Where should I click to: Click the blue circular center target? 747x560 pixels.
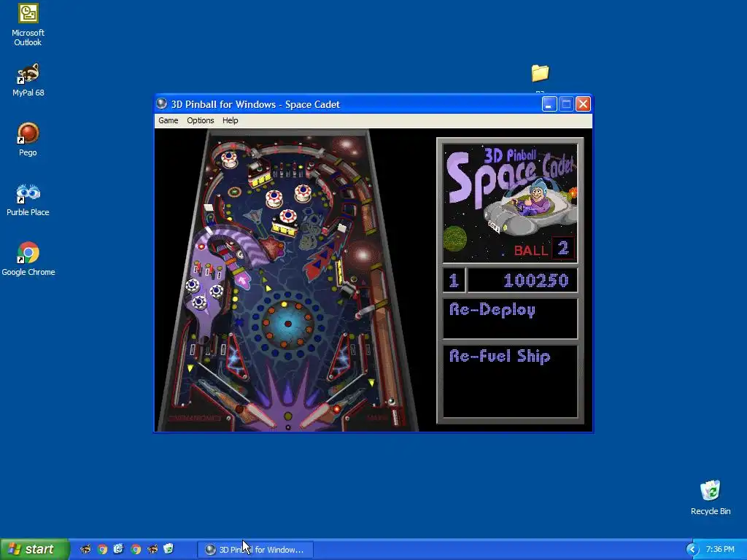[287, 324]
